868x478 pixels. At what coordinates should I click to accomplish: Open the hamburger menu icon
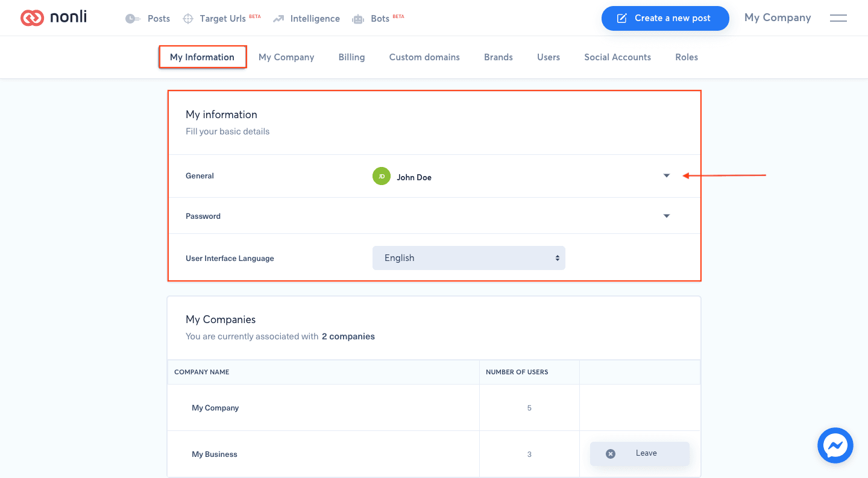pyautogui.click(x=838, y=18)
